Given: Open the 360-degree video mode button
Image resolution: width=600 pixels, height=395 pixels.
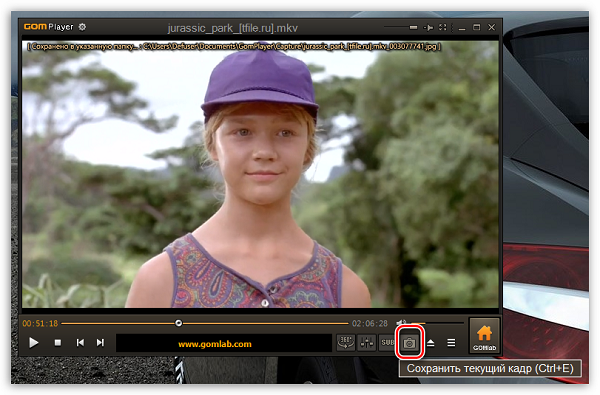Looking at the screenshot, I should click(346, 343).
